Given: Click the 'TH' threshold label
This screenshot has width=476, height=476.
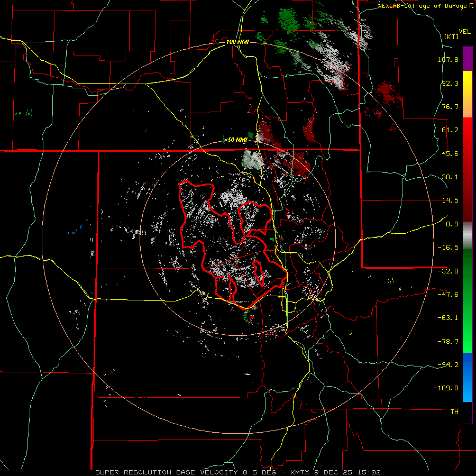Looking at the screenshot, I should 454,412.
